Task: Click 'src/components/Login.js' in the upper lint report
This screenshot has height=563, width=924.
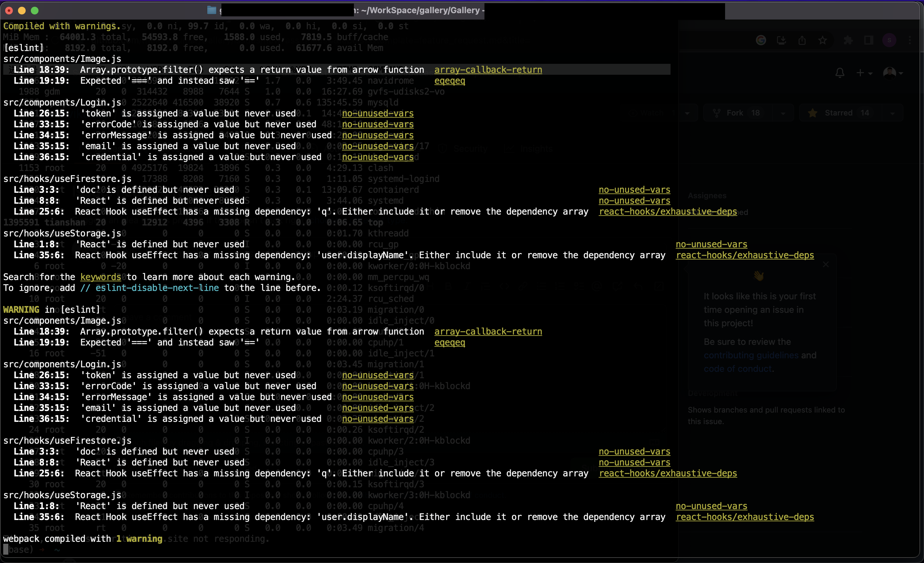Action: tap(62, 102)
